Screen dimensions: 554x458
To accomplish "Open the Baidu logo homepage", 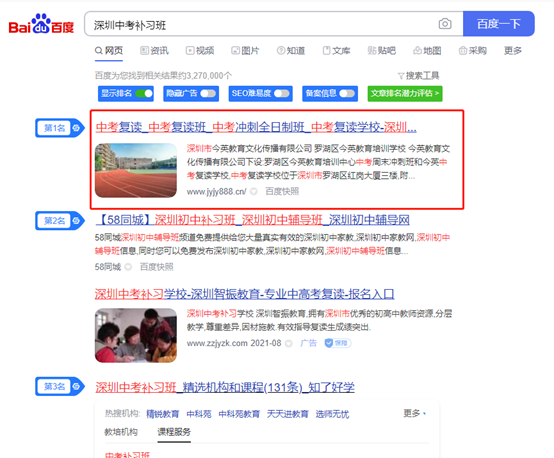I will pyautogui.click(x=41, y=24).
